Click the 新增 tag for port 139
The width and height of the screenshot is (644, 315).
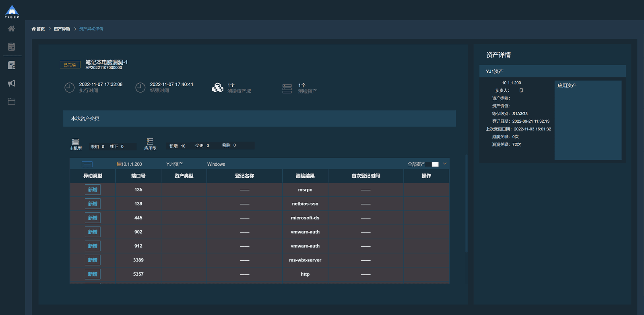coord(93,204)
